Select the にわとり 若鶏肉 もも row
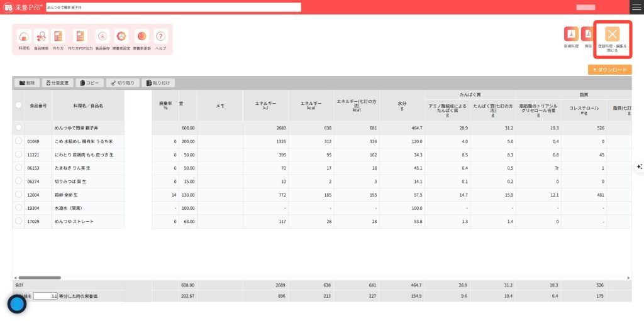Viewport: 644px width, 321px height. click(x=18, y=155)
